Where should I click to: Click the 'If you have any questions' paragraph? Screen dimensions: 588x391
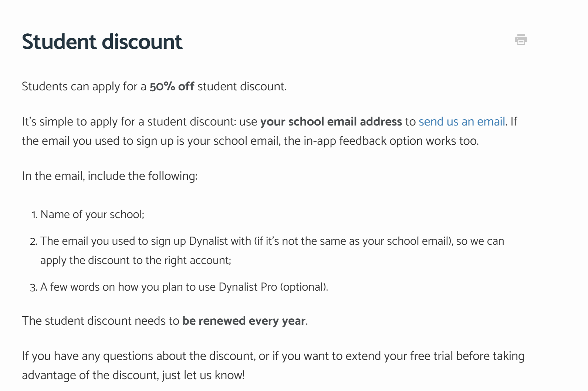[273, 365]
